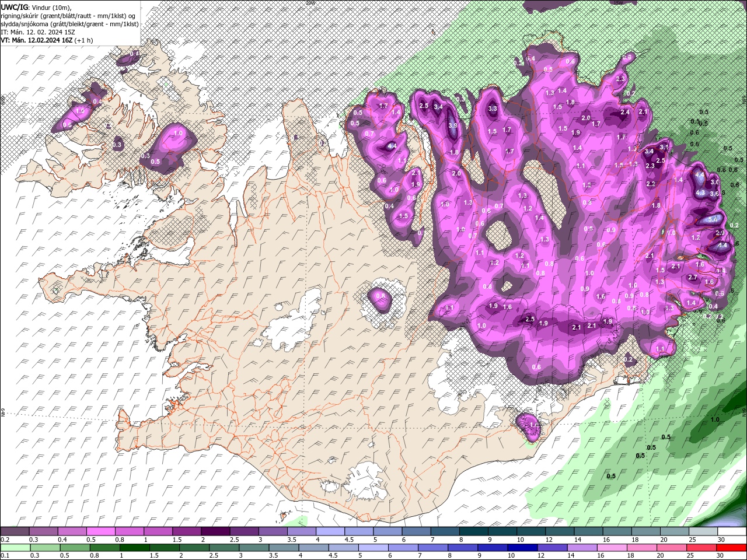Pick the bright pink 0.5 swatch in top scale
The width and height of the screenshot is (747, 560).
click(x=100, y=531)
